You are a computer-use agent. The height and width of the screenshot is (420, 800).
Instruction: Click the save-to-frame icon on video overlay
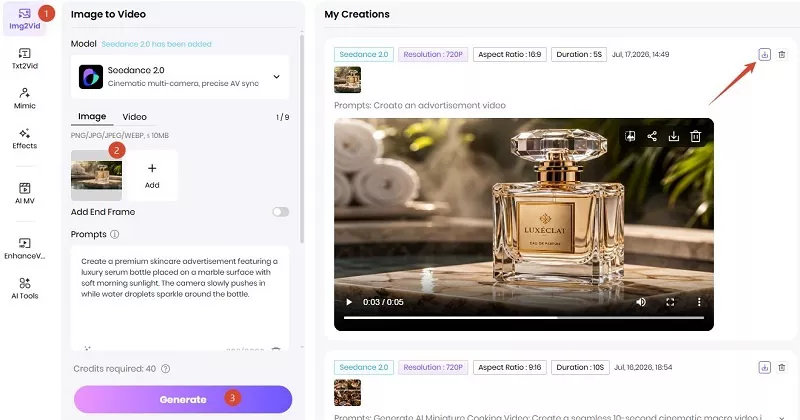[630, 136]
